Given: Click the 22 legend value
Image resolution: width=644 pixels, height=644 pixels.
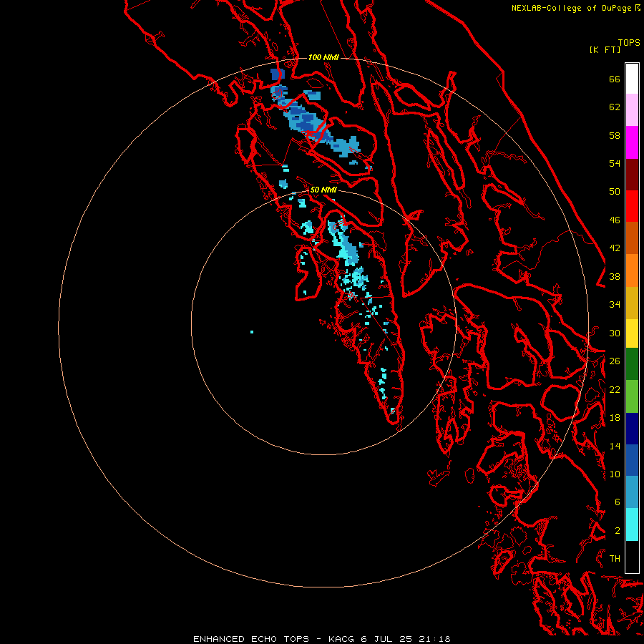Looking at the screenshot, I should pyautogui.click(x=615, y=390).
